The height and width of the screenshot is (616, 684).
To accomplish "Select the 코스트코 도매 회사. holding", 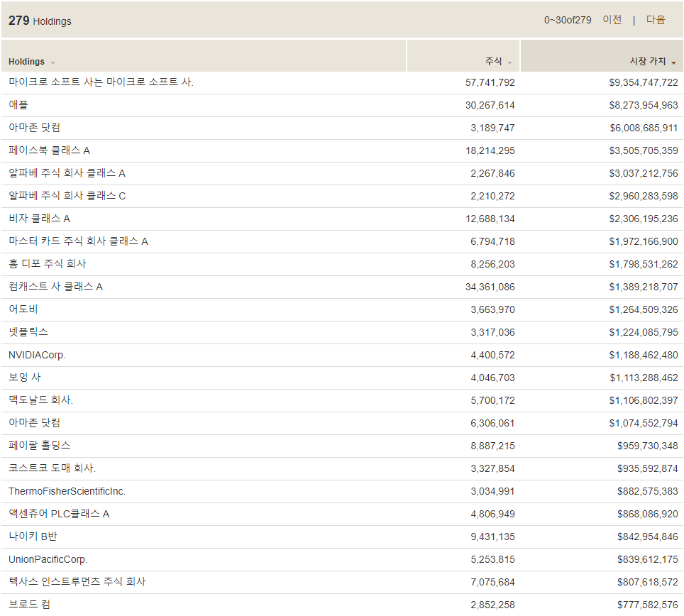I will click(x=52, y=468).
